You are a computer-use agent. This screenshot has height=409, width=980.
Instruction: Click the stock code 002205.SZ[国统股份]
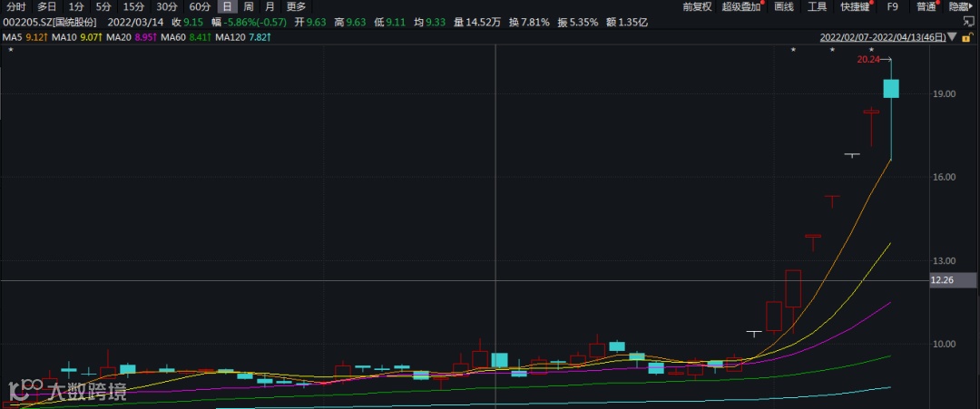click(49, 23)
